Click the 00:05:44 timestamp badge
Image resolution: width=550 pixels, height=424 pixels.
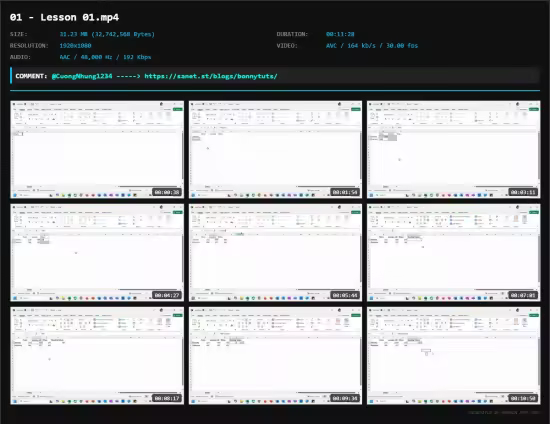(x=345, y=295)
